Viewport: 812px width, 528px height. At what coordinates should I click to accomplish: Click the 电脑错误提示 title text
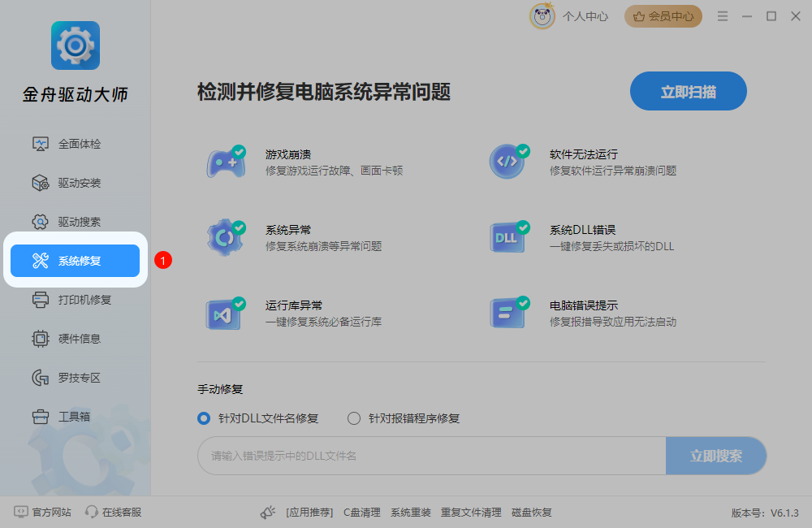click(584, 305)
